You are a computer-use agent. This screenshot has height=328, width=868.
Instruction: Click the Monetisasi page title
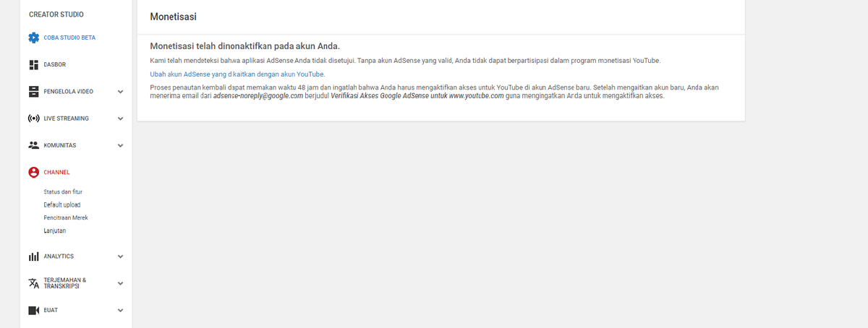click(x=173, y=17)
